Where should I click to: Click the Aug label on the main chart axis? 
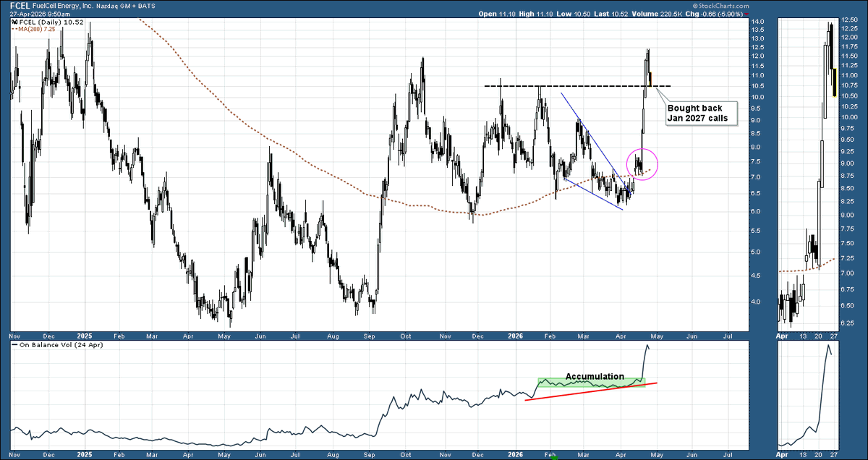click(x=333, y=336)
